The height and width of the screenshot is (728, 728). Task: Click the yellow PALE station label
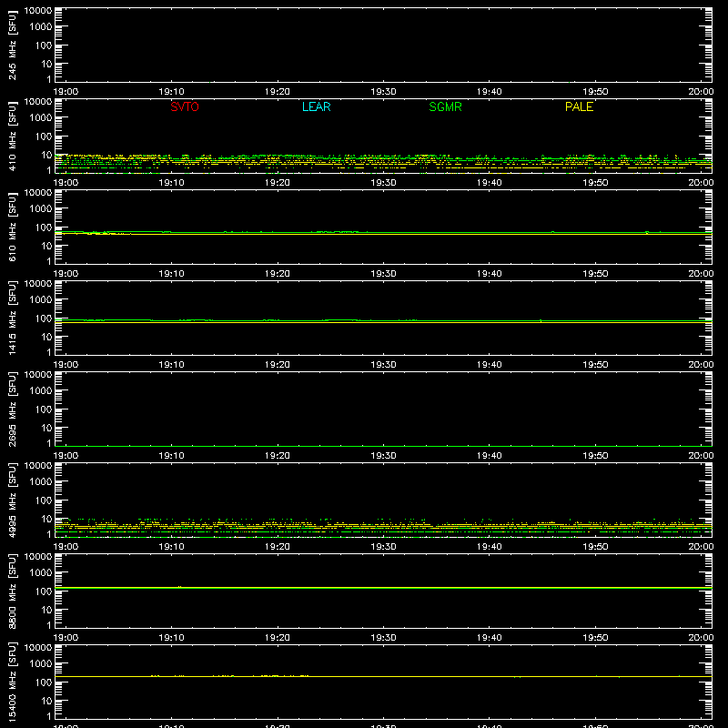click(579, 106)
